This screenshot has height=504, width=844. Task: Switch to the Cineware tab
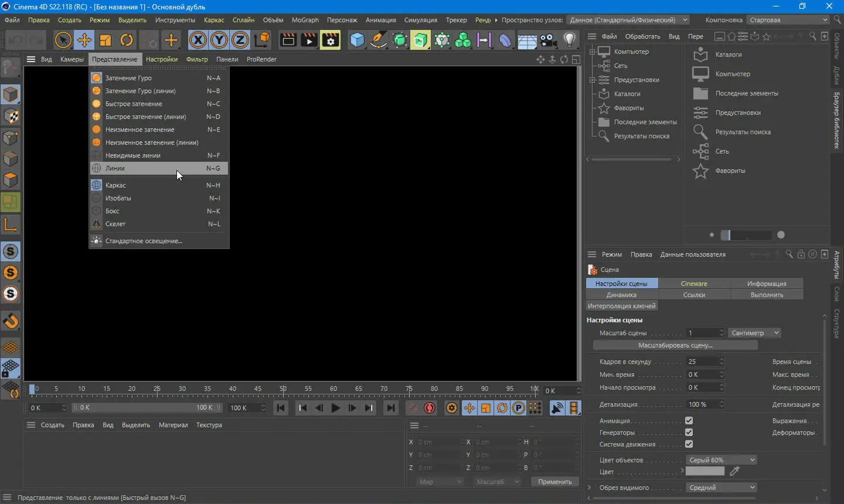(x=694, y=283)
